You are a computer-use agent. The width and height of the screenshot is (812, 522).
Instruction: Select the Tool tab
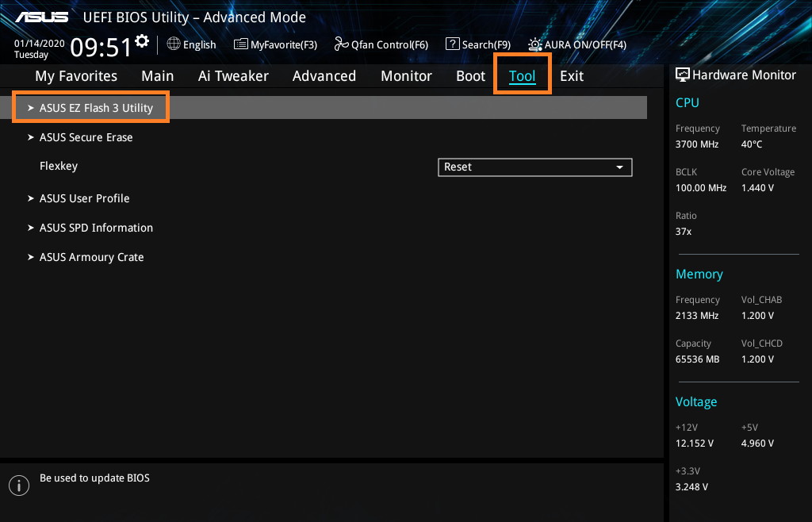[522, 76]
